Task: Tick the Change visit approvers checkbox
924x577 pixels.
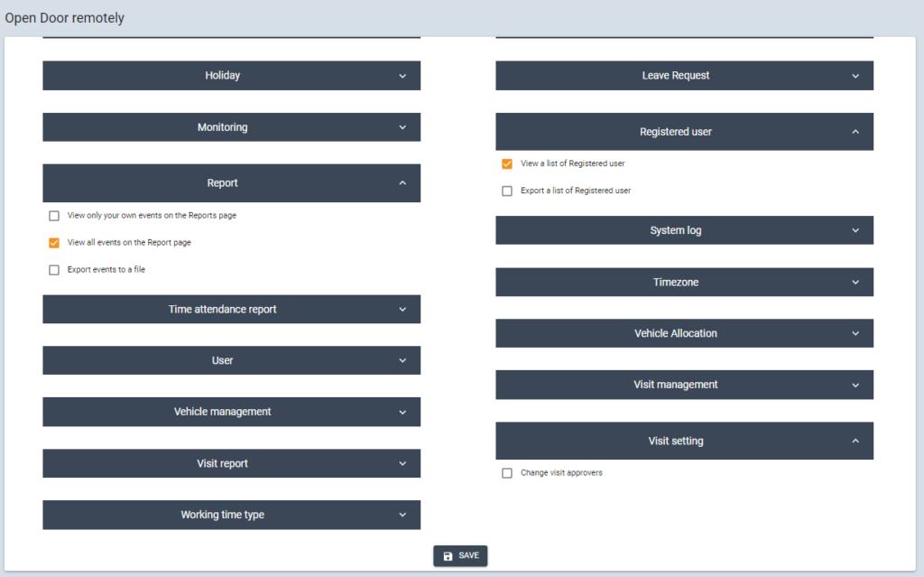Action: 507,473
